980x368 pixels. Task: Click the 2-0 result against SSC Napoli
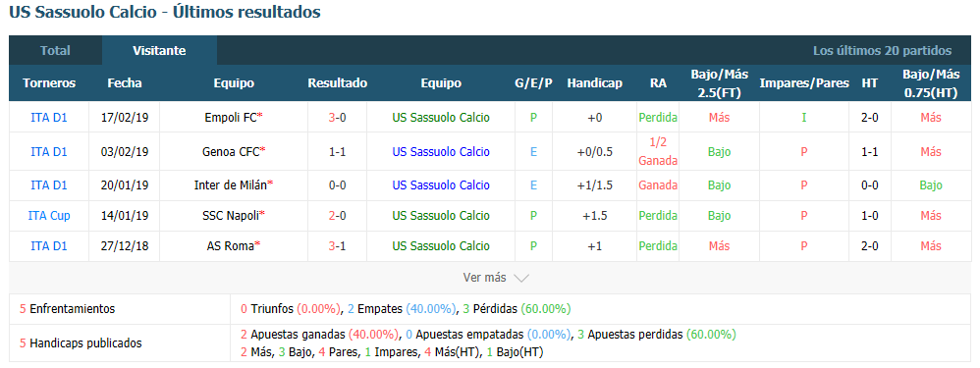pos(338,216)
